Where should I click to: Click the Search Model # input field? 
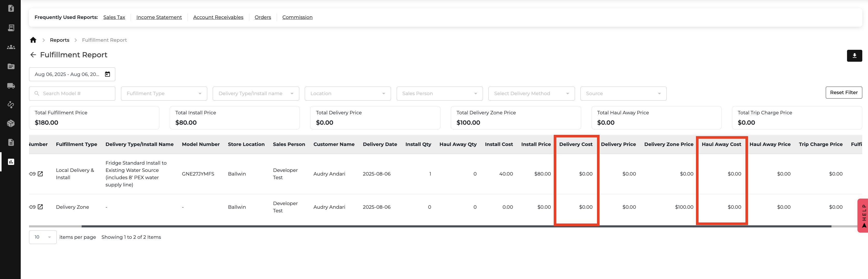click(72, 93)
